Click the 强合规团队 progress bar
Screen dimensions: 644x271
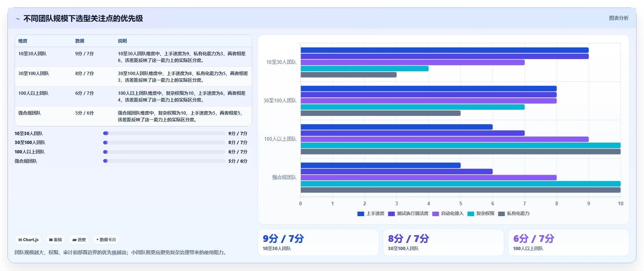point(164,161)
